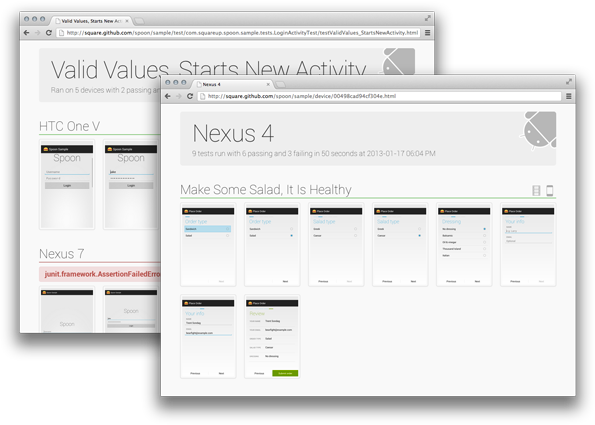
Task: Open the HTC One V device heading link
Action: coord(69,126)
